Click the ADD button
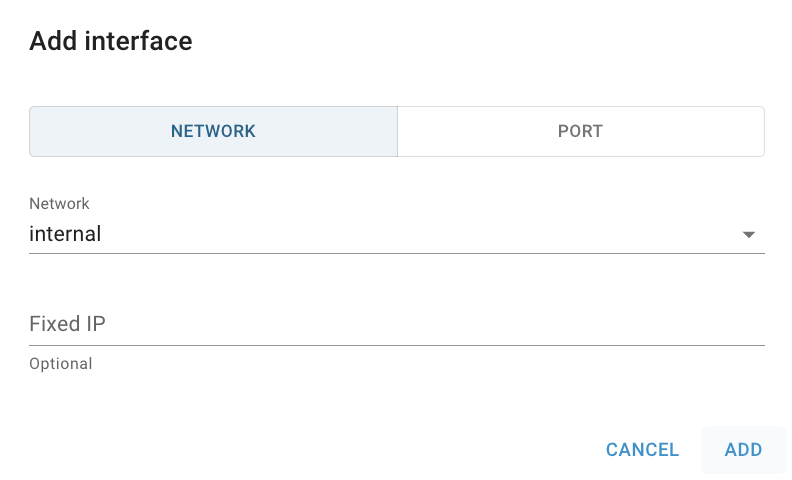The height and width of the screenshot is (480, 792). click(743, 450)
